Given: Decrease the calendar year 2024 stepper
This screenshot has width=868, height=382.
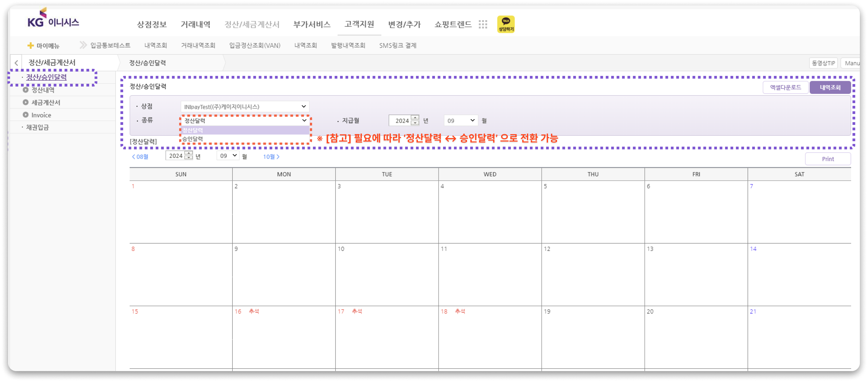Looking at the screenshot, I should click(189, 158).
